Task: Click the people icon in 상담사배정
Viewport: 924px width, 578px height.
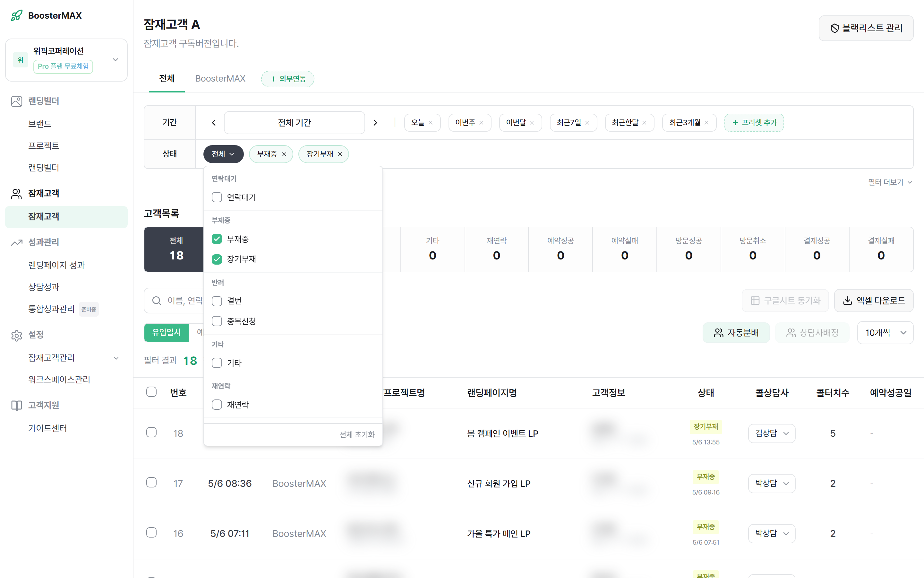Action: click(x=791, y=333)
